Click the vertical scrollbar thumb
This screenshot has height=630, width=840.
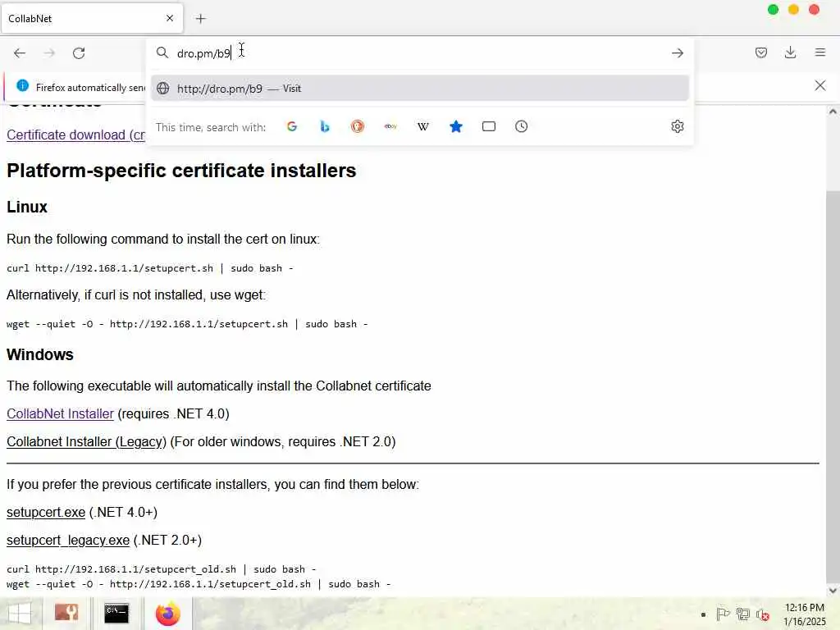(x=833, y=386)
